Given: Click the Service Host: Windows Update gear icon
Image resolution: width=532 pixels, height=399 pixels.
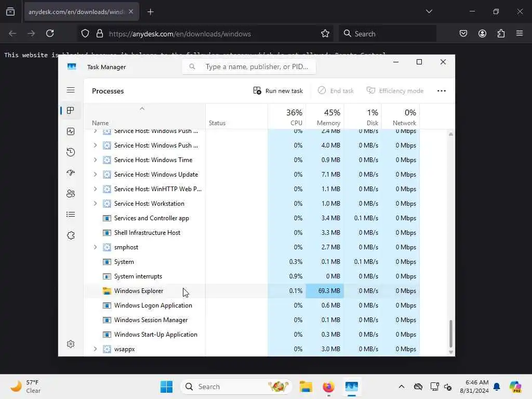Looking at the screenshot, I should pyautogui.click(x=107, y=175).
